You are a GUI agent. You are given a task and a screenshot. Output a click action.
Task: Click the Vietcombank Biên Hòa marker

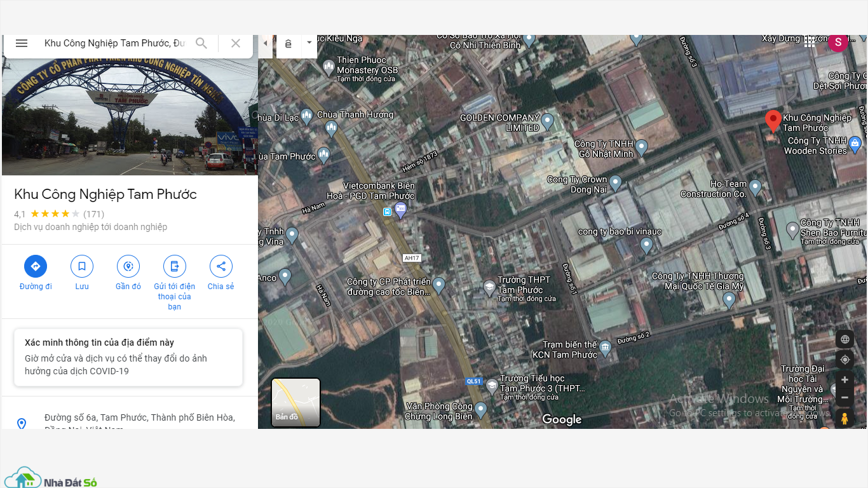click(400, 210)
